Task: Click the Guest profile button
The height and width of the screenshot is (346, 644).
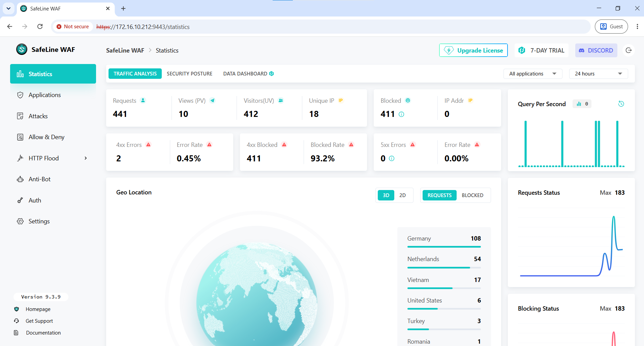Action: [611, 27]
